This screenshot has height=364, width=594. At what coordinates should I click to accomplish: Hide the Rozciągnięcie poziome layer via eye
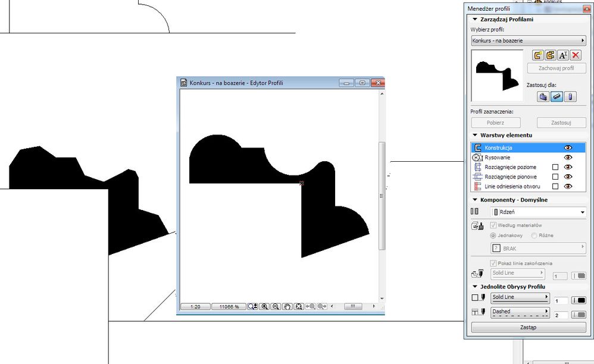tap(568, 167)
